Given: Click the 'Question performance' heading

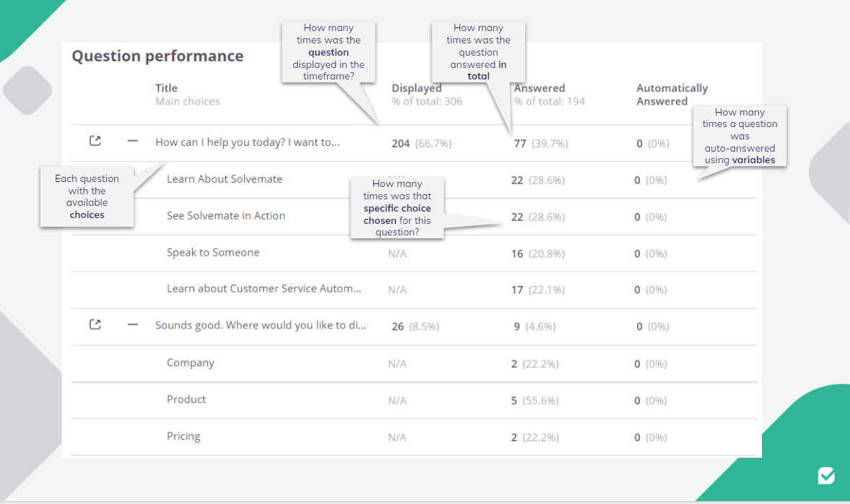Looking at the screenshot, I should pyautogui.click(x=157, y=56).
